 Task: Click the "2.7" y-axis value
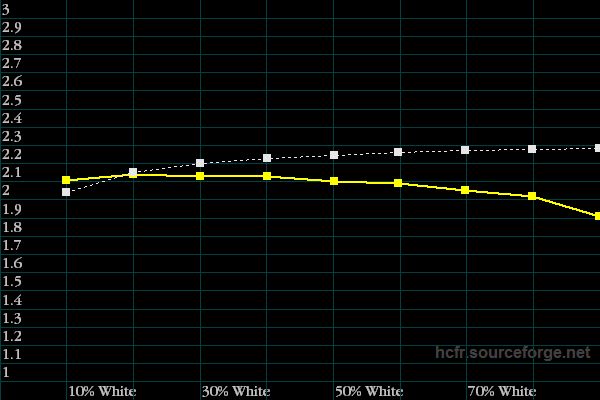coord(12,63)
